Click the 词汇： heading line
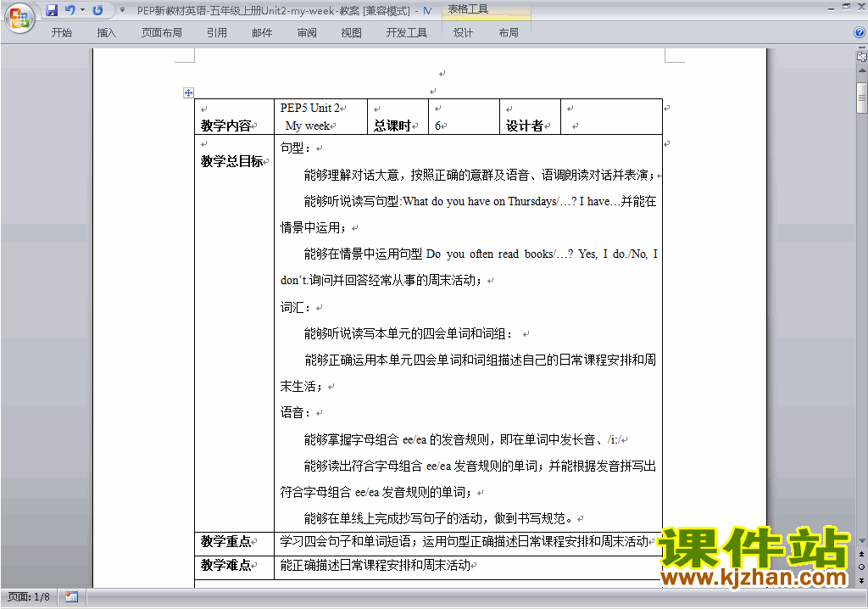Viewport: 868px width, 609px height. (296, 308)
